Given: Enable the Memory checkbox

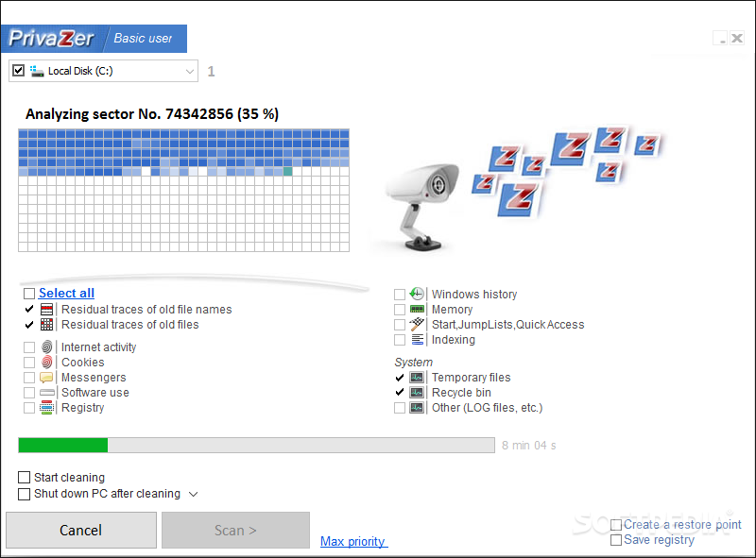Looking at the screenshot, I should pos(400,309).
